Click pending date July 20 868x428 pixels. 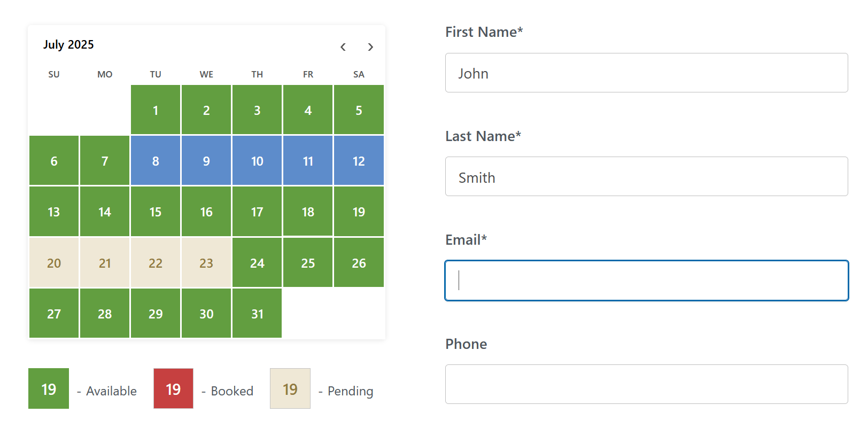tap(54, 263)
